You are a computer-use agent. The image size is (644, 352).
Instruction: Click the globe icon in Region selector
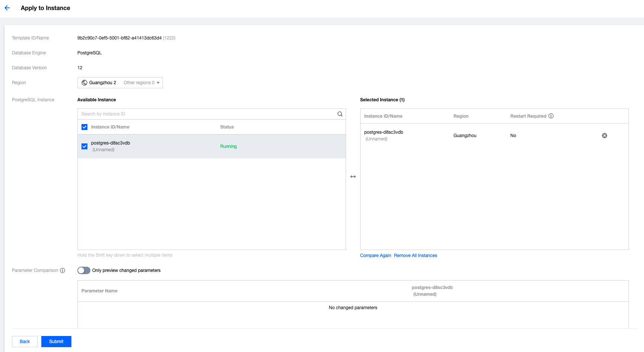(x=84, y=83)
